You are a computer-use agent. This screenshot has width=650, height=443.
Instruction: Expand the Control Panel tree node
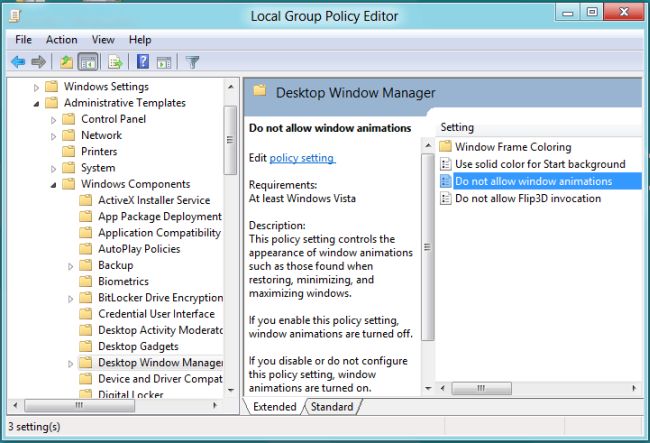pos(53,120)
